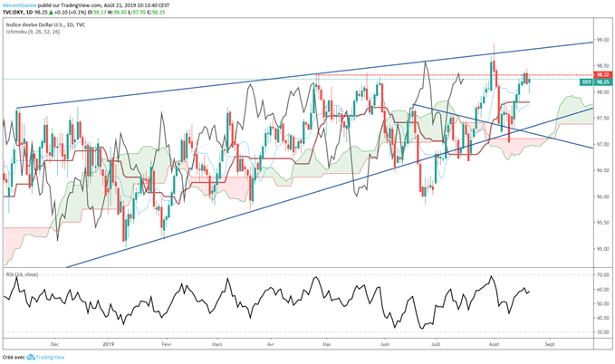The height and width of the screenshot is (364, 615).
Task: Select the Juin label on time axis
Action: tap(385, 344)
